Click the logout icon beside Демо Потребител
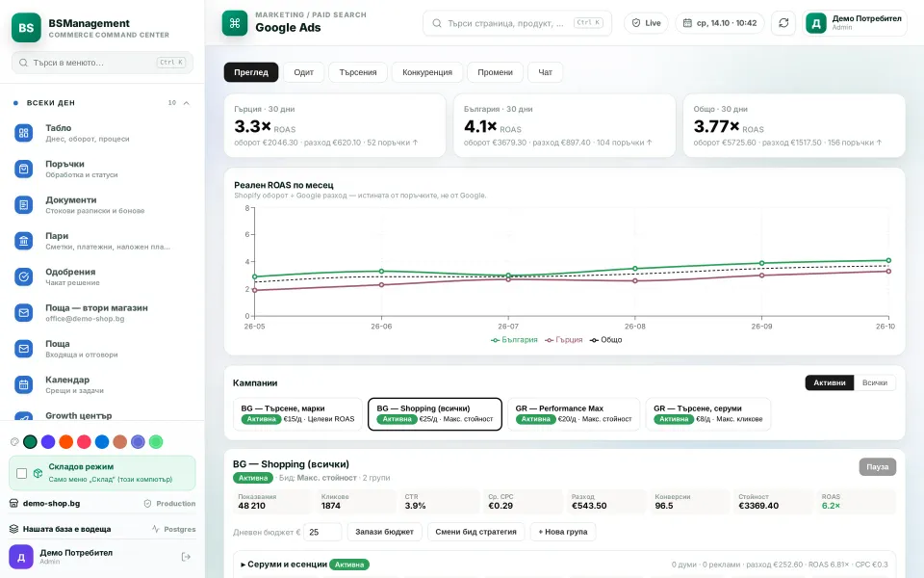Image resolution: width=924 pixels, height=578 pixels. [186, 557]
